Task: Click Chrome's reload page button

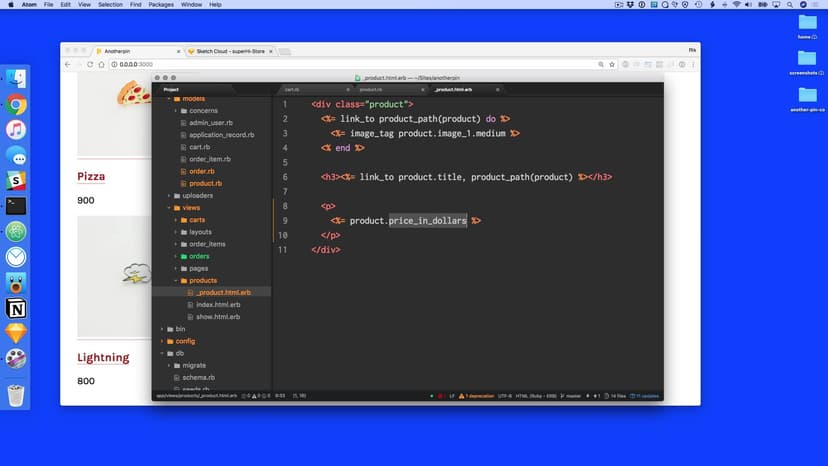Action: (90, 64)
